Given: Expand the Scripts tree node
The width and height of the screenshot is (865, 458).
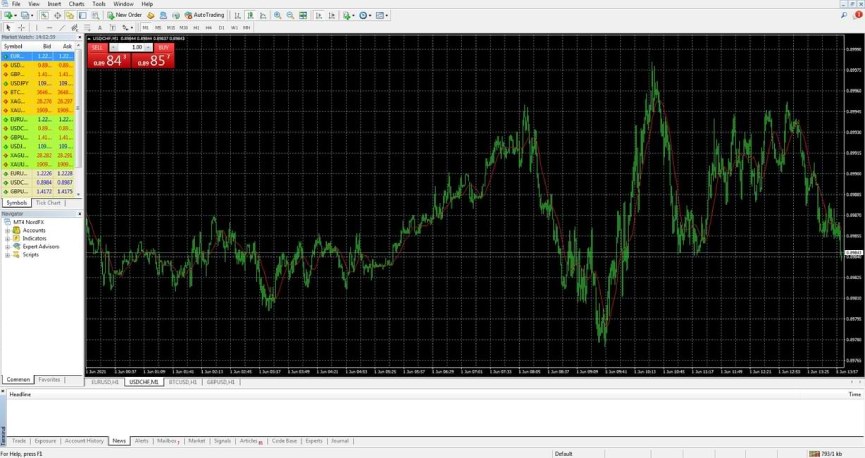Looking at the screenshot, I should tap(8, 255).
